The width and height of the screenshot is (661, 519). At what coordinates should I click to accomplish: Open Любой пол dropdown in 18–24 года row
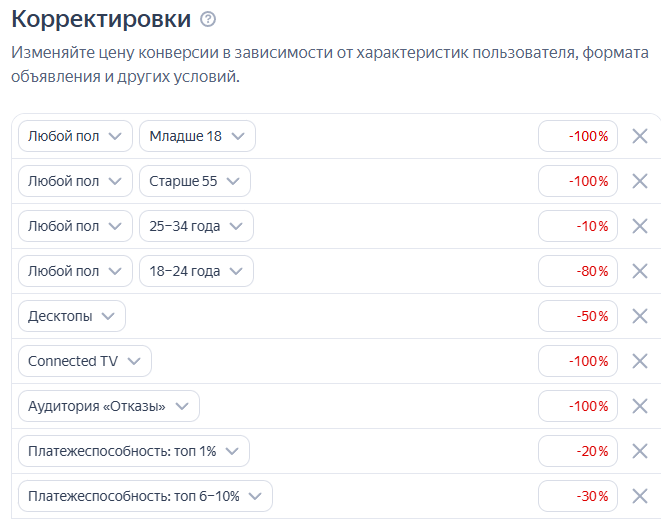pos(75,271)
